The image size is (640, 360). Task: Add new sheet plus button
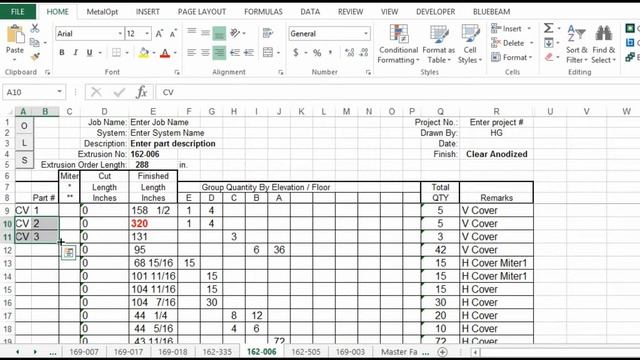pos(442,352)
